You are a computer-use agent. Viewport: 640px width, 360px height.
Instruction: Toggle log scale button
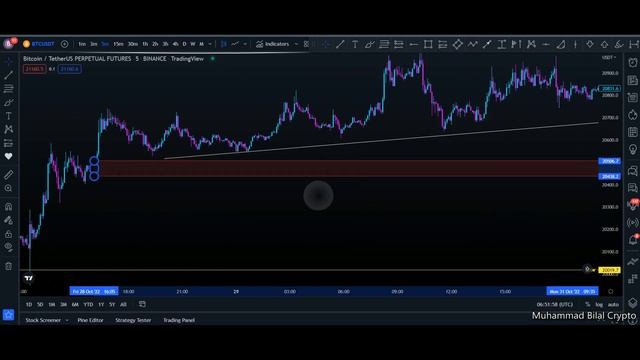pos(599,304)
